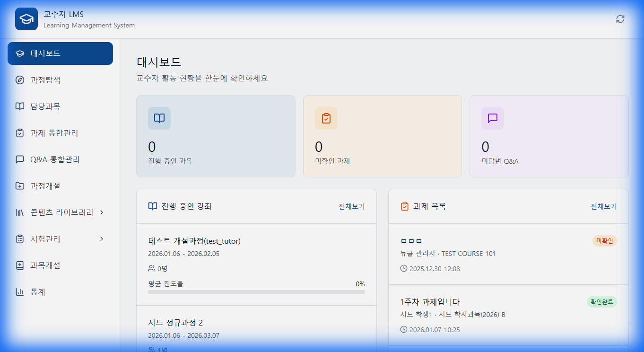Click the chat icon next to Q&A 통합관리
Image resolution: width=644 pixels, height=352 pixels.
point(19,159)
